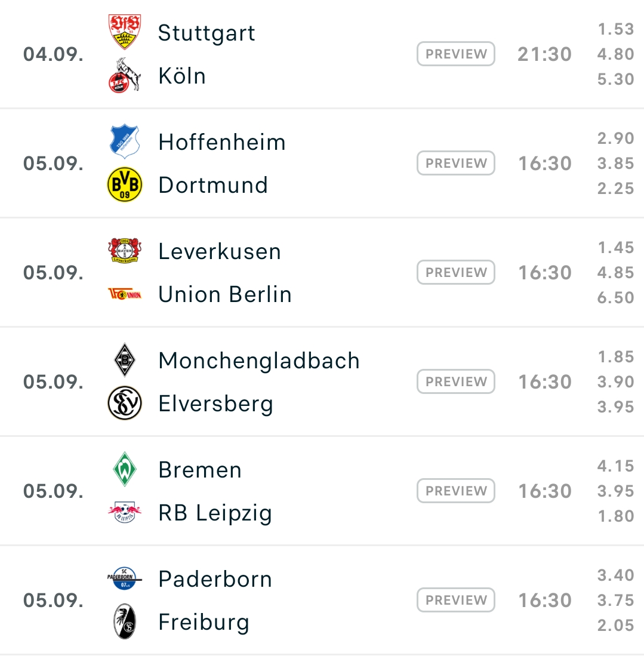The image size is (644, 656).
Task: Click the Bayer Leverkusen crest
Action: [x=125, y=251]
